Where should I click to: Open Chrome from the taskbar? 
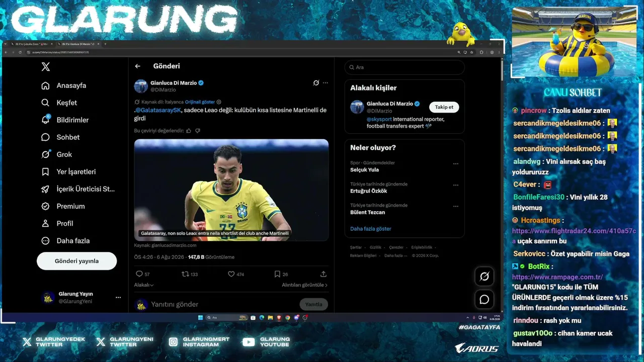(287, 318)
